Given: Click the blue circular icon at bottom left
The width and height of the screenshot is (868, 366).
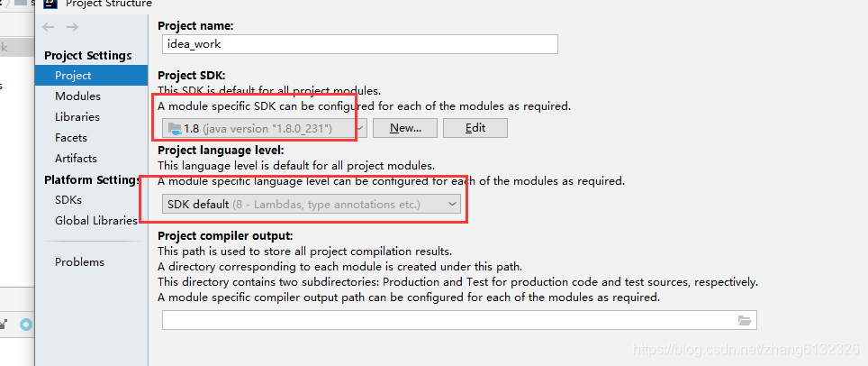Looking at the screenshot, I should pos(24,325).
